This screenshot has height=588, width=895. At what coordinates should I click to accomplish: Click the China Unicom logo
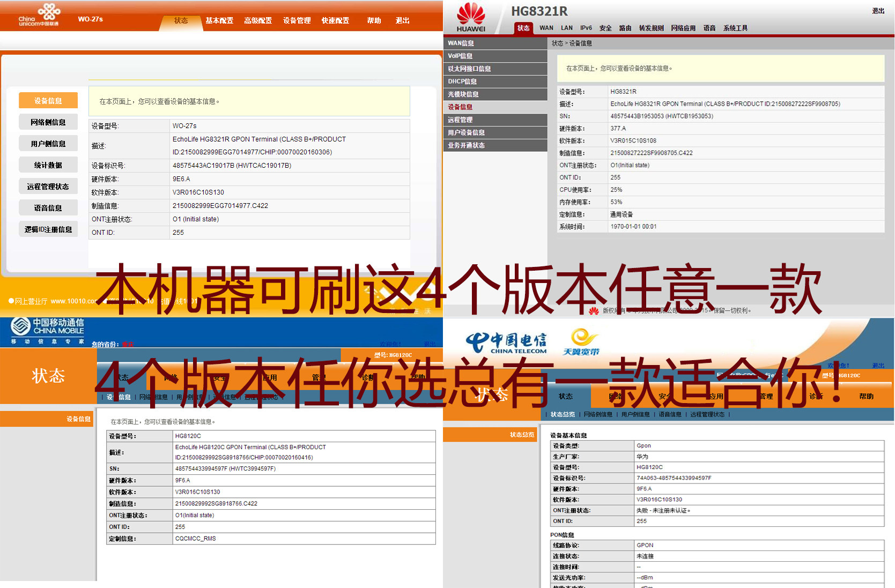[x=39, y=14]
